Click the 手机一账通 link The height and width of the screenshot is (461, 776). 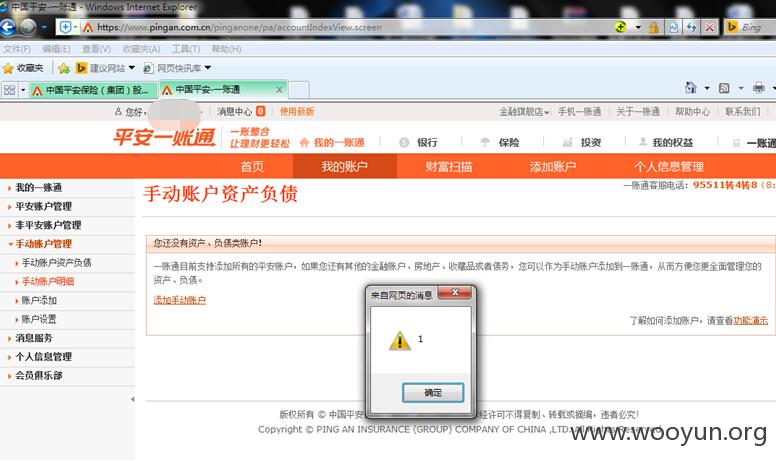[x=580, y=112]
